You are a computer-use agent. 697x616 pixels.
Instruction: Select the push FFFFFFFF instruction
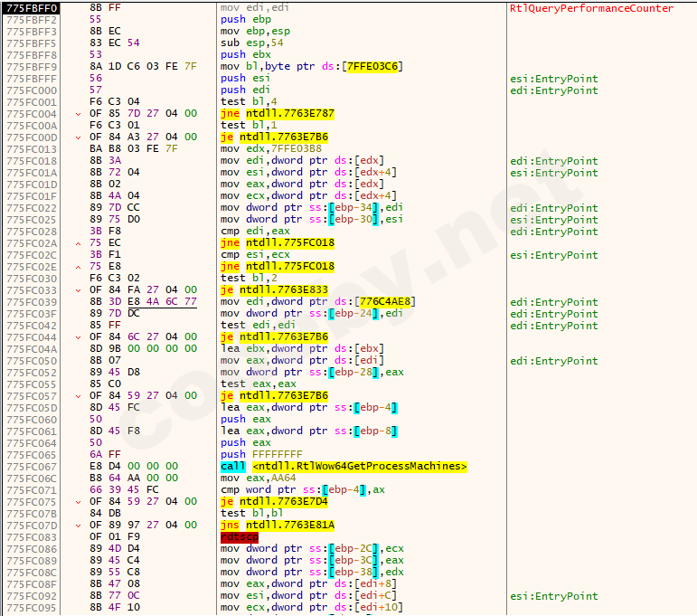(260, 455)
